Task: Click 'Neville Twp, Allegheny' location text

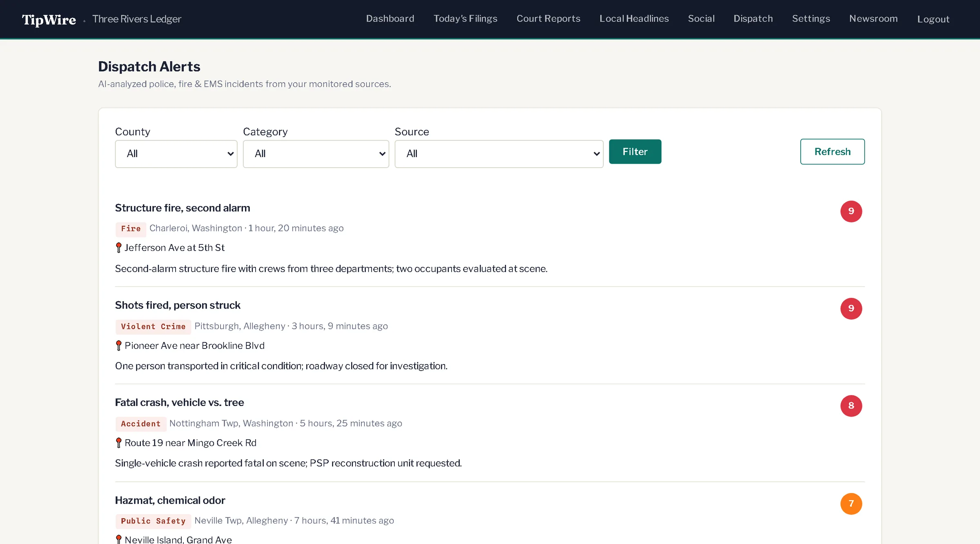Action: point(241,520)
